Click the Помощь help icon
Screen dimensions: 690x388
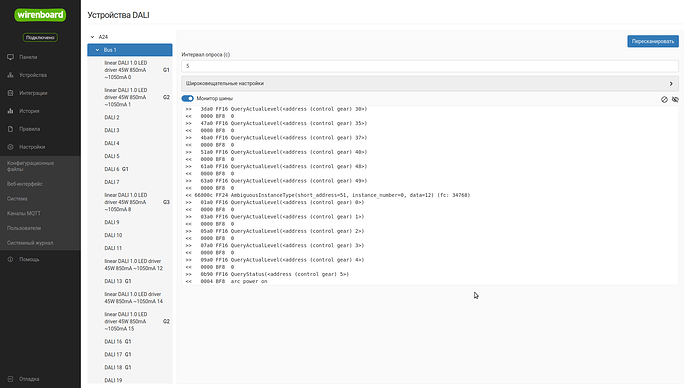click(11, 260)
